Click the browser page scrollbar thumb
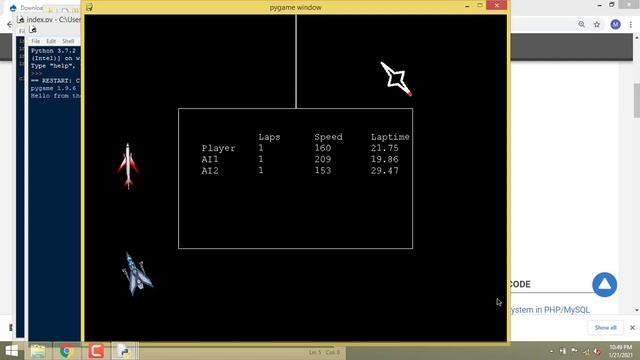The width and height of the screenshot is (640, 360). (637, 100)
